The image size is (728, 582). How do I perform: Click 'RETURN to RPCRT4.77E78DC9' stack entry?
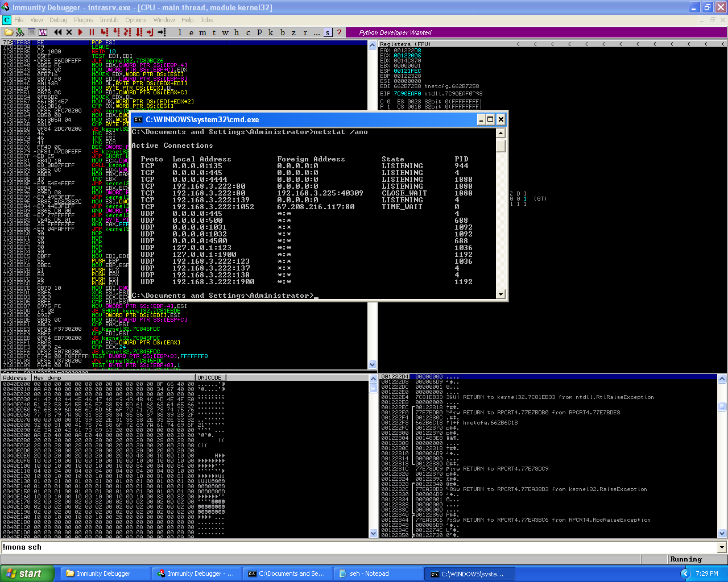[x=506, y=469]
